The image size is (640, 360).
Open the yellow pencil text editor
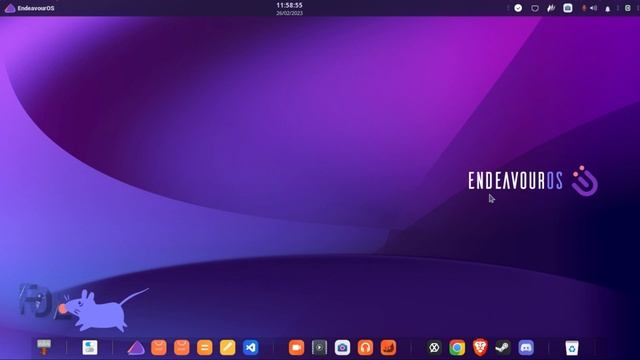(x=227, y=348)
